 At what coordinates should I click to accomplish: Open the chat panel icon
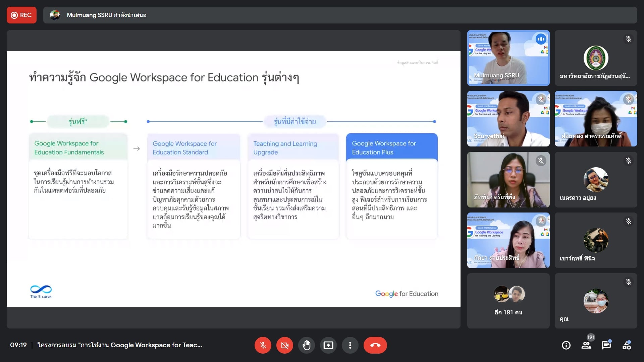(606, 345)
